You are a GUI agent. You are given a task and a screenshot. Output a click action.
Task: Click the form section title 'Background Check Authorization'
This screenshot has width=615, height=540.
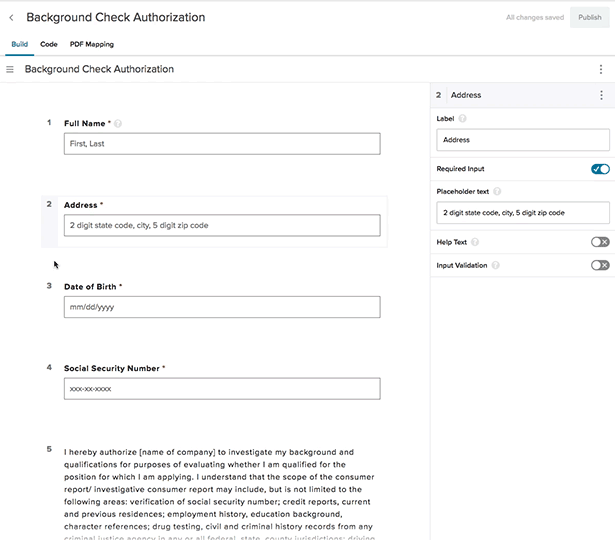pos(99,69)
